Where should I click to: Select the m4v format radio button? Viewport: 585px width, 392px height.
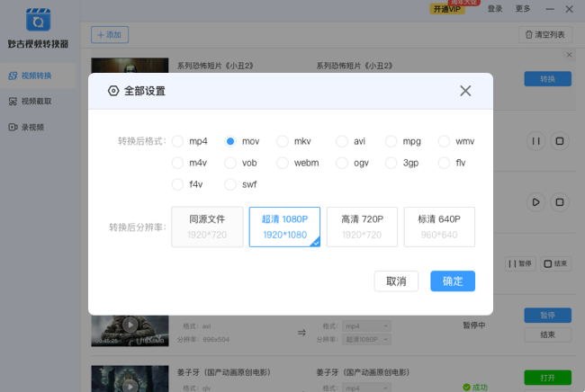[x=177, y=163]
